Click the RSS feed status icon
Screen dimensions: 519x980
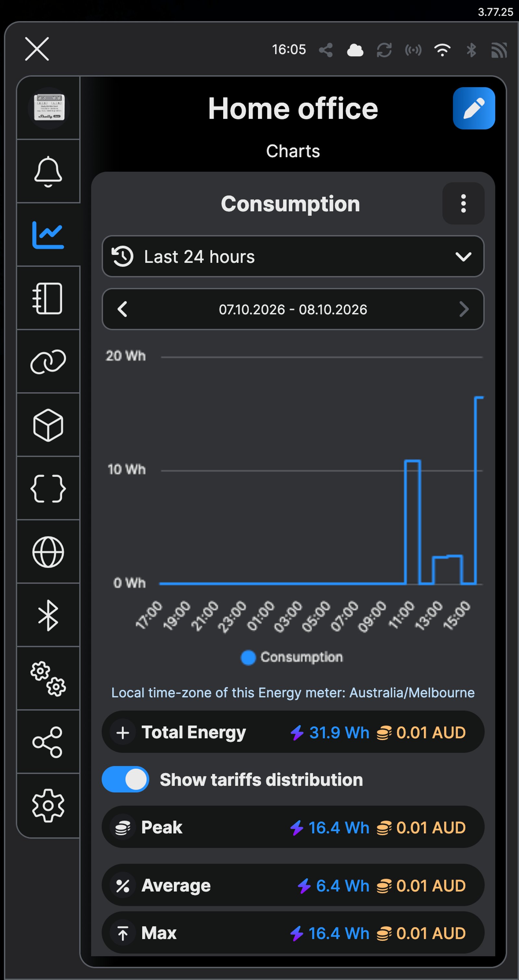[499, 50]
